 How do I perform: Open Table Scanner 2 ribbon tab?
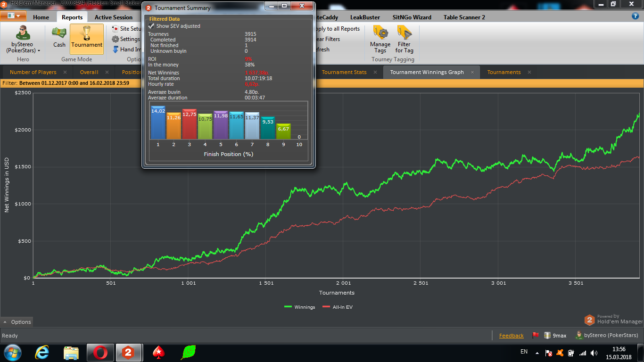pyautogui.click(x=464, y=17)
